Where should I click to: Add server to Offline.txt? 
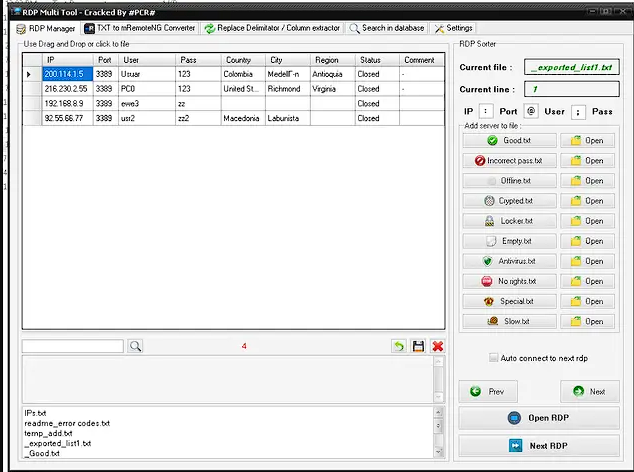coord(509,181)
